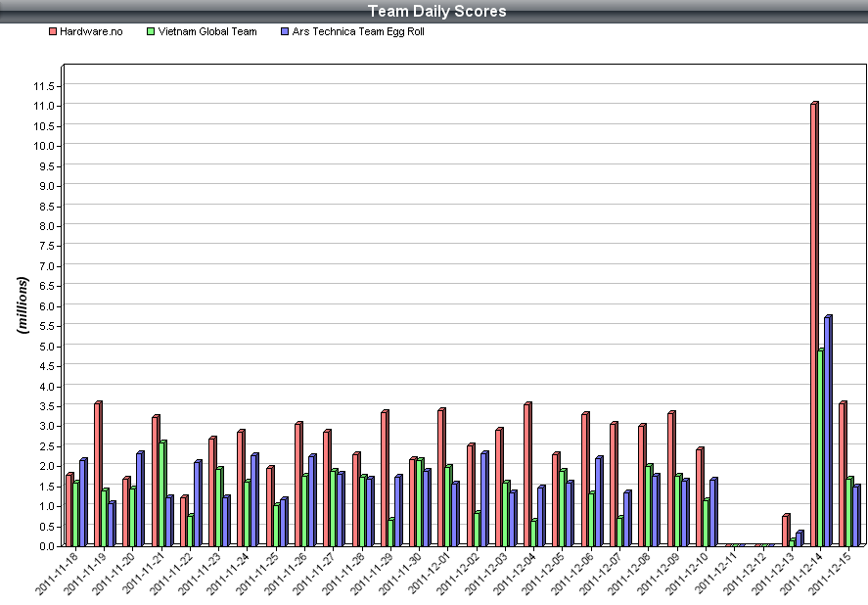
Task: Select the Hardware.no legend label
Action: [x=91, y=31]
